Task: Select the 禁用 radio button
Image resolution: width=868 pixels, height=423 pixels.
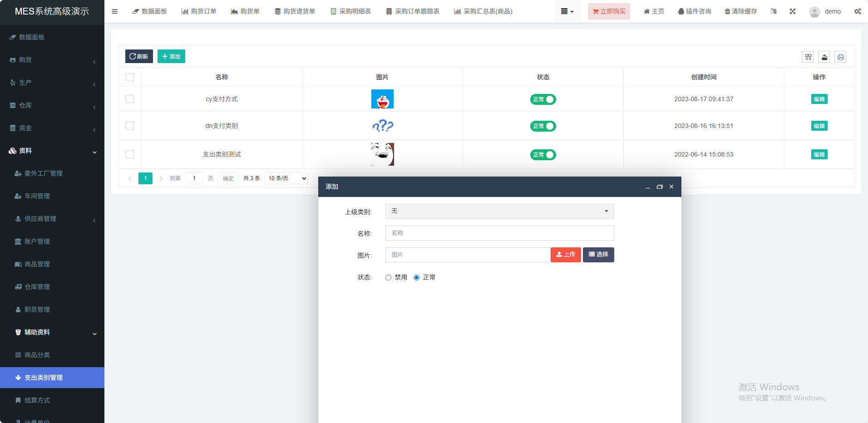Action: click(x=388, y=277)
